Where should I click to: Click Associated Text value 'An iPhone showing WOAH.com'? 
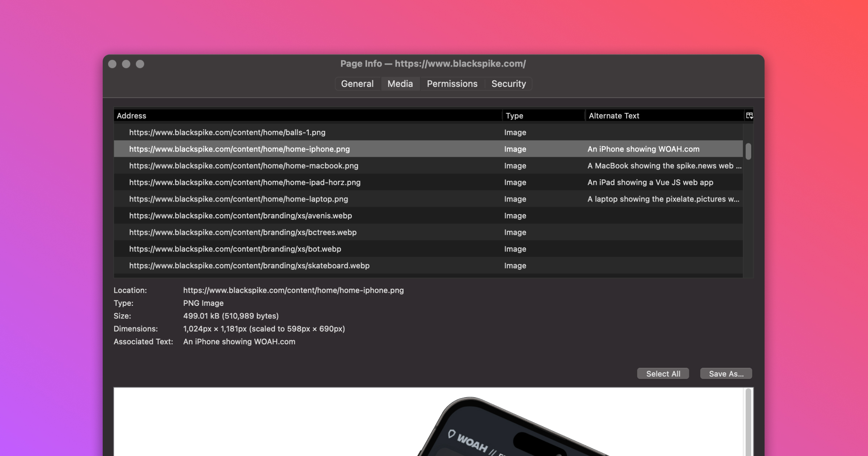(239, 341)
